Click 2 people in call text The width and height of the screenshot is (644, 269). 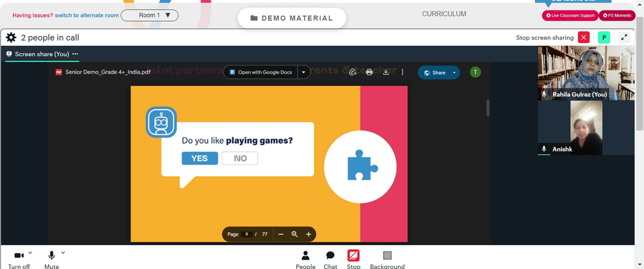click(x=50, y=37)
